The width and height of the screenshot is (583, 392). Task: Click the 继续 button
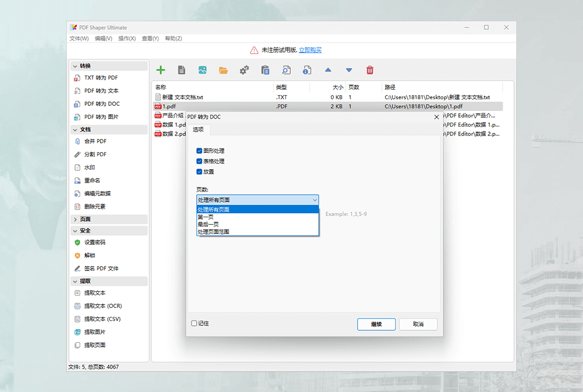376,324
